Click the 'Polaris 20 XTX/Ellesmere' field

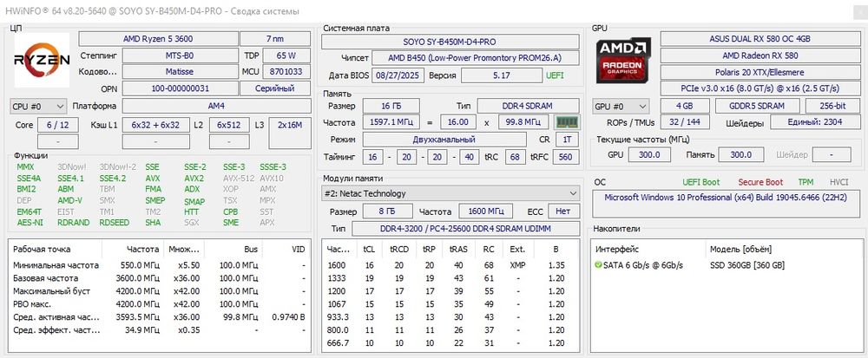(x=759, y=72)
